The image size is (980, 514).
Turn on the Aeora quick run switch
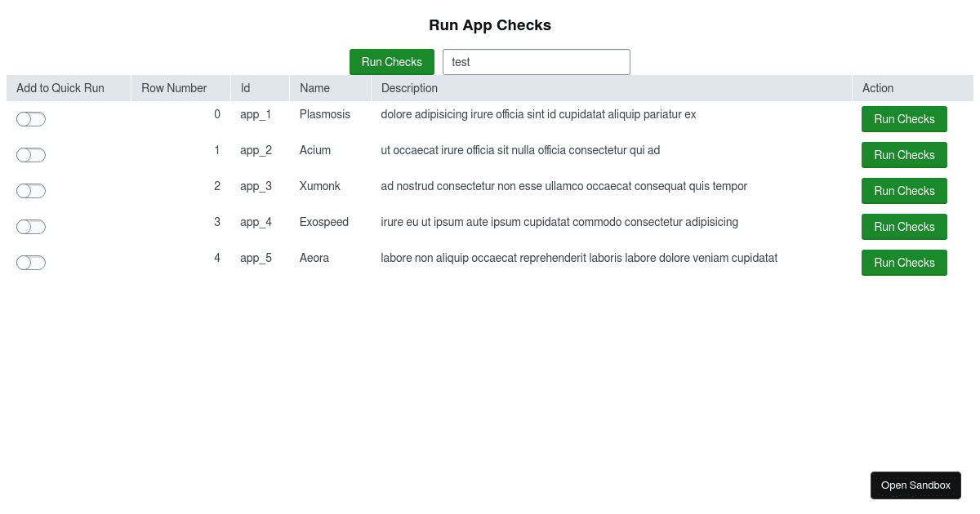pyautogui.click(x=31, y=263)
